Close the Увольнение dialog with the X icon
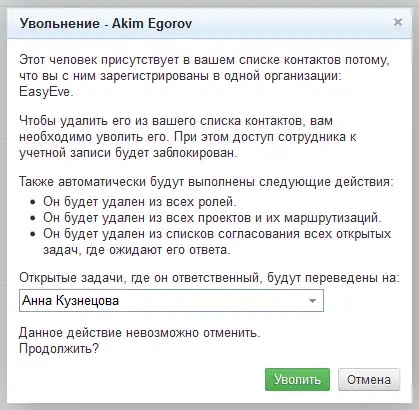 (x=397, y=22)
